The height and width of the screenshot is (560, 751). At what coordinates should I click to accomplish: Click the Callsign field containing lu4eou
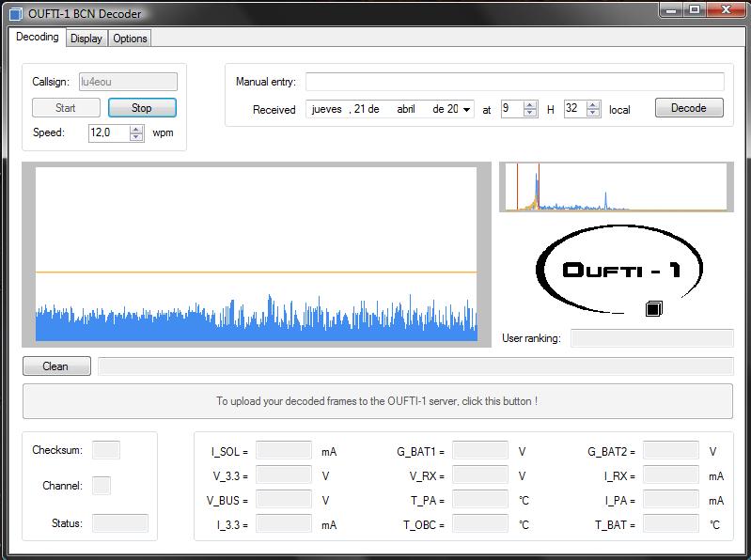tap(128, 82)
